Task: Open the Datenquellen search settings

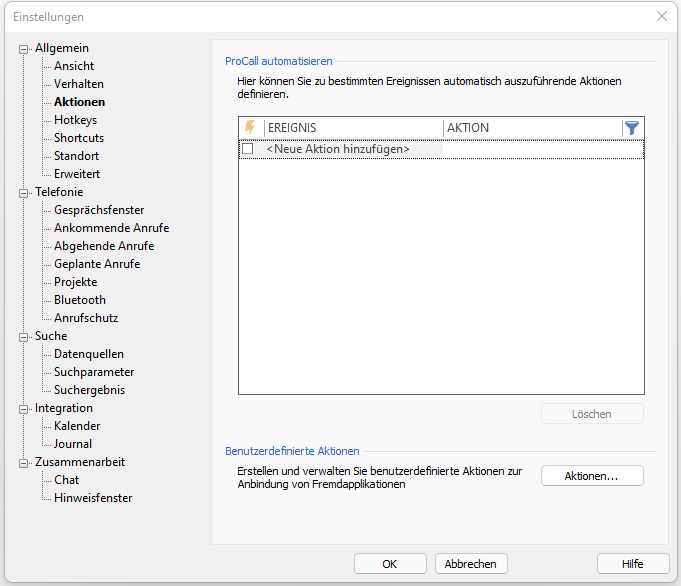Action: 89,354
